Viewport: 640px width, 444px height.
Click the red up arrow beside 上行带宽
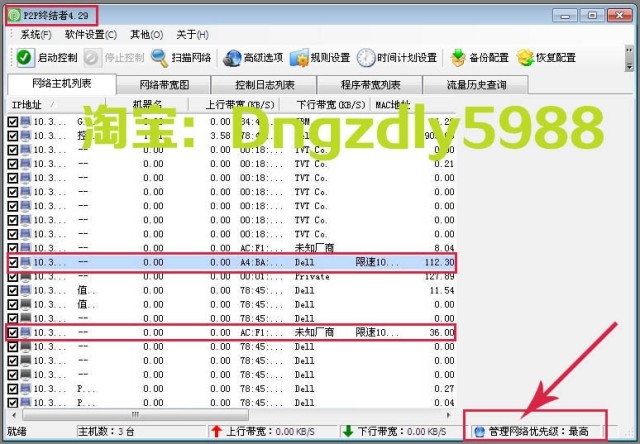click(x=216, y=431)
